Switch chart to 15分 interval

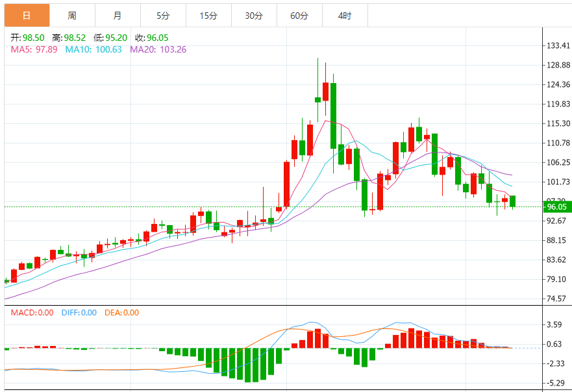click(208, 15)
